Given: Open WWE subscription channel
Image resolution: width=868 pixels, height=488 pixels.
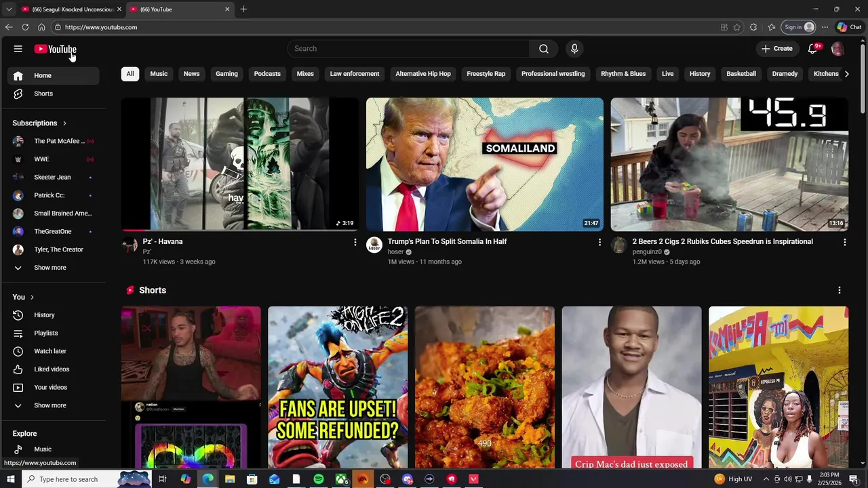Looking at the screenshot, I should click(54, 159).
